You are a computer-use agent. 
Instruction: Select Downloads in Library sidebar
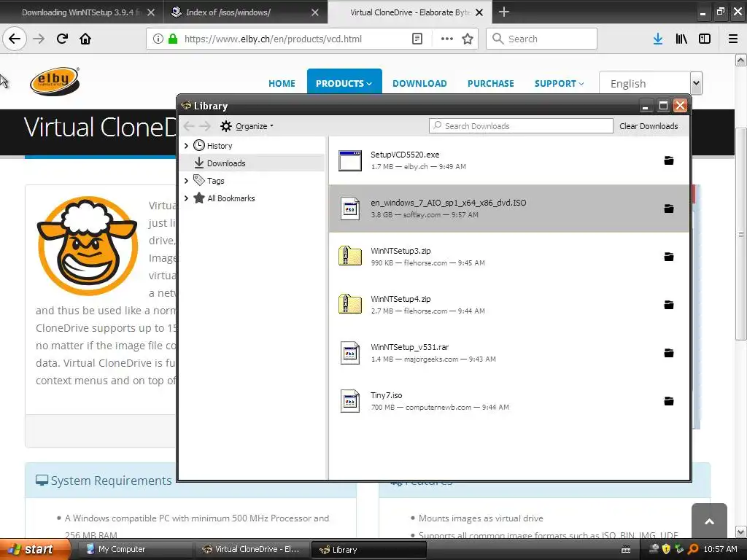point(252,163)
